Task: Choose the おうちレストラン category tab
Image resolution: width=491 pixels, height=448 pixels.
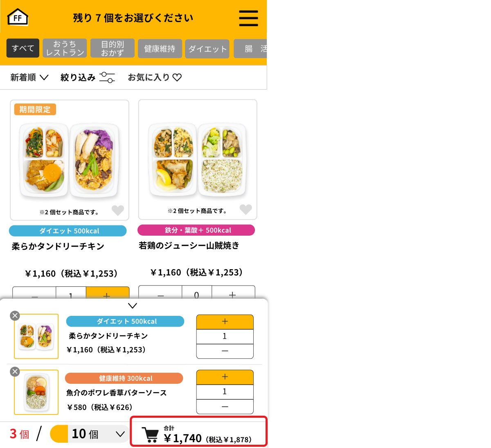Action: coord(65,48)
